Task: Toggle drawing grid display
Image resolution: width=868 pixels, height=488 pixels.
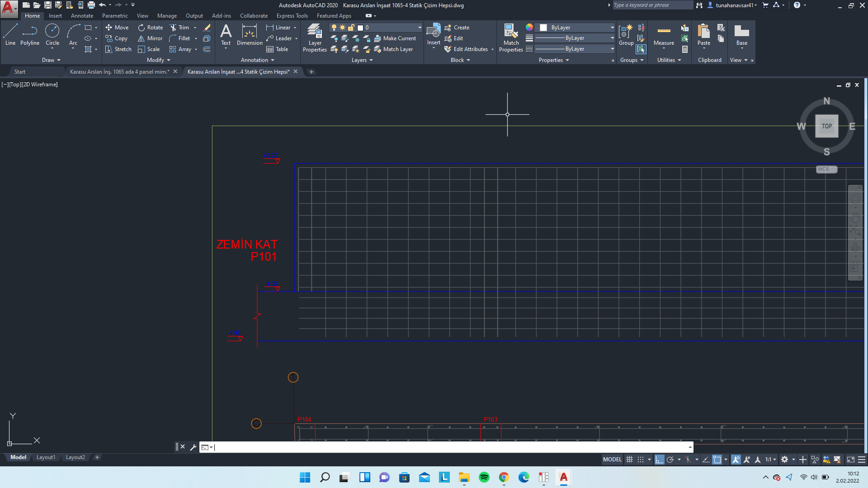Action: (629, 460)
